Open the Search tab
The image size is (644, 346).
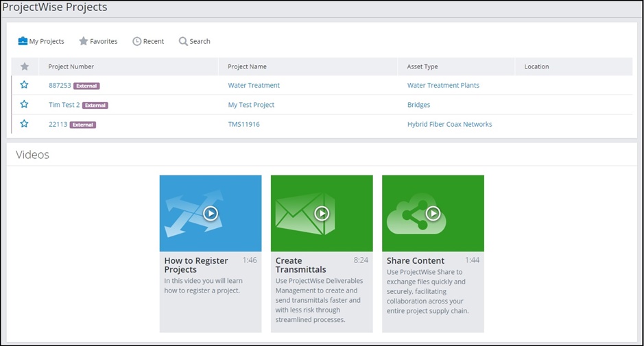tap(195, 42)
